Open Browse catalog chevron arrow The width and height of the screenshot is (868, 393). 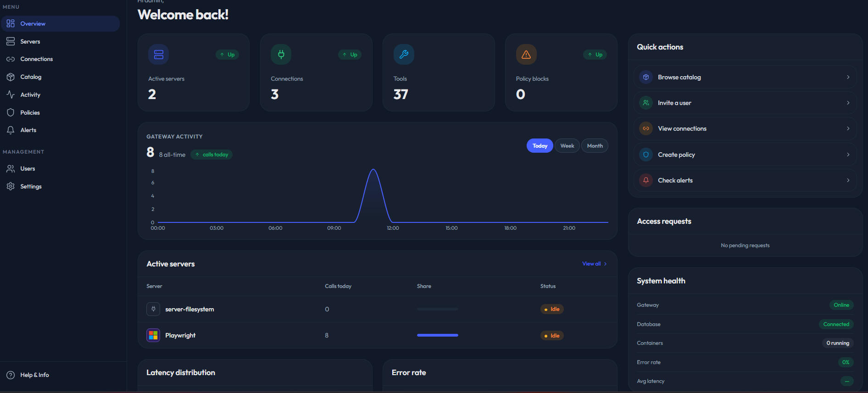tap(848, 77)
